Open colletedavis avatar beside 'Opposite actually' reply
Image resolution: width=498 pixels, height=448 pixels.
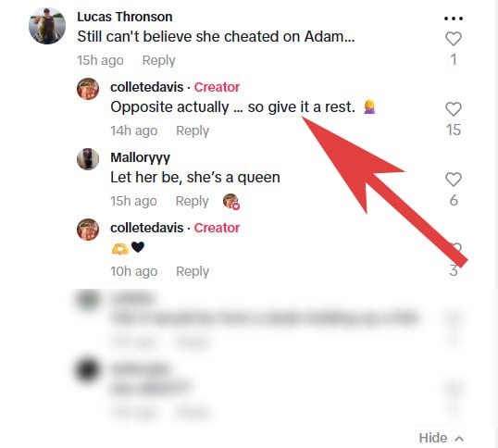88,89
